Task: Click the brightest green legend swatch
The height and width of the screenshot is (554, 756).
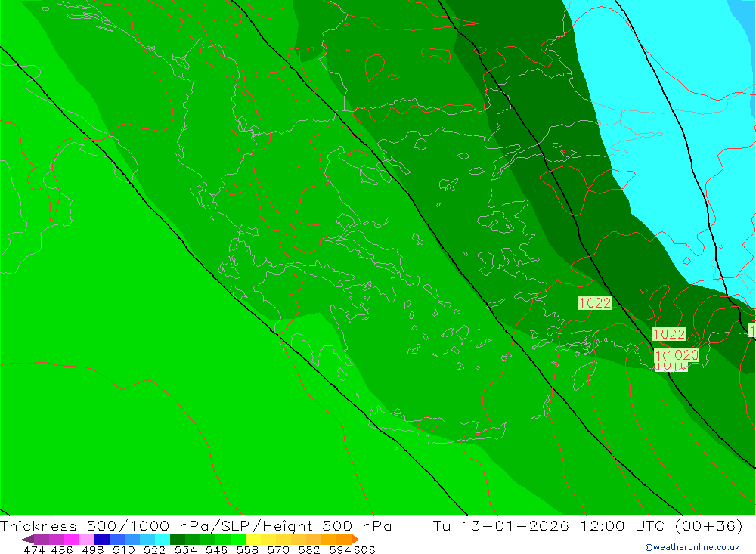Action: [x=238, y=539]
